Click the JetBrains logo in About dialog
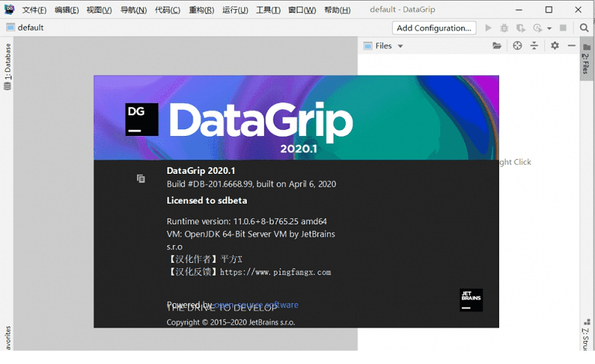Screen dimensions: 595x364 [x=471, y=300]
